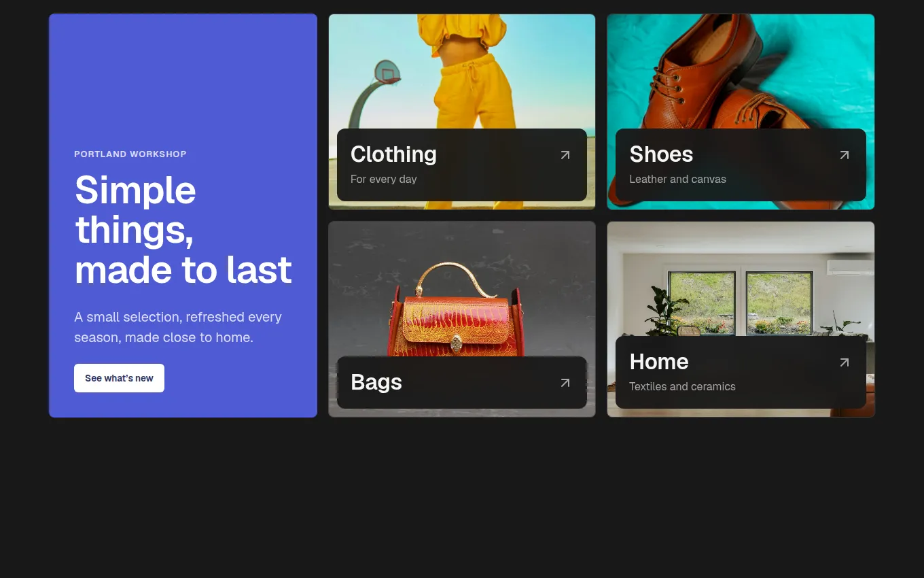Click the 'Leather and canvas' subtitle
The height and width of the screenshot is (578, 924).
677,180
